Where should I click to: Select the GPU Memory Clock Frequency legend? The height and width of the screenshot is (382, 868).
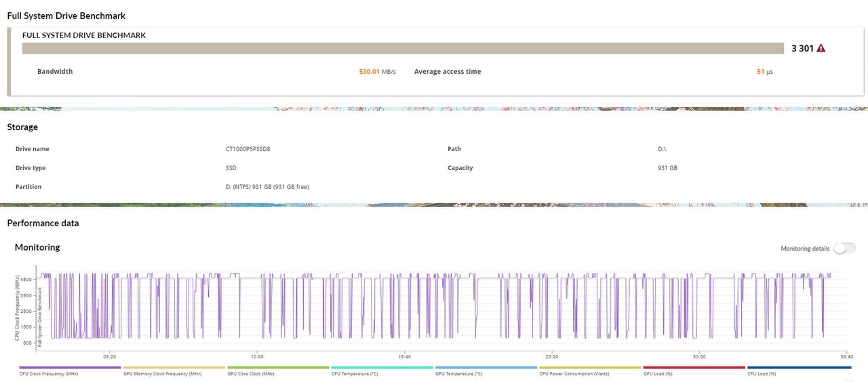(x=174, y=370)
